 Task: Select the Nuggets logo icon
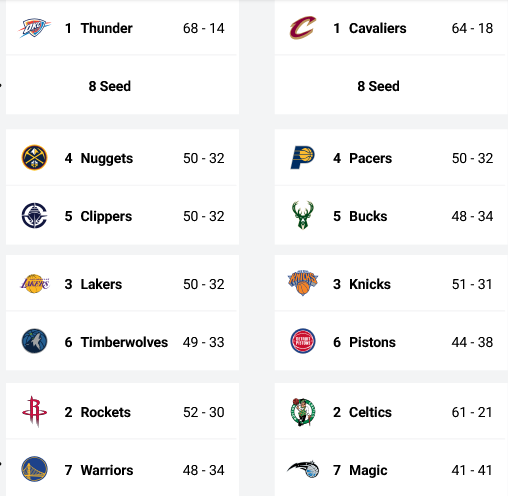click(34, 158)
